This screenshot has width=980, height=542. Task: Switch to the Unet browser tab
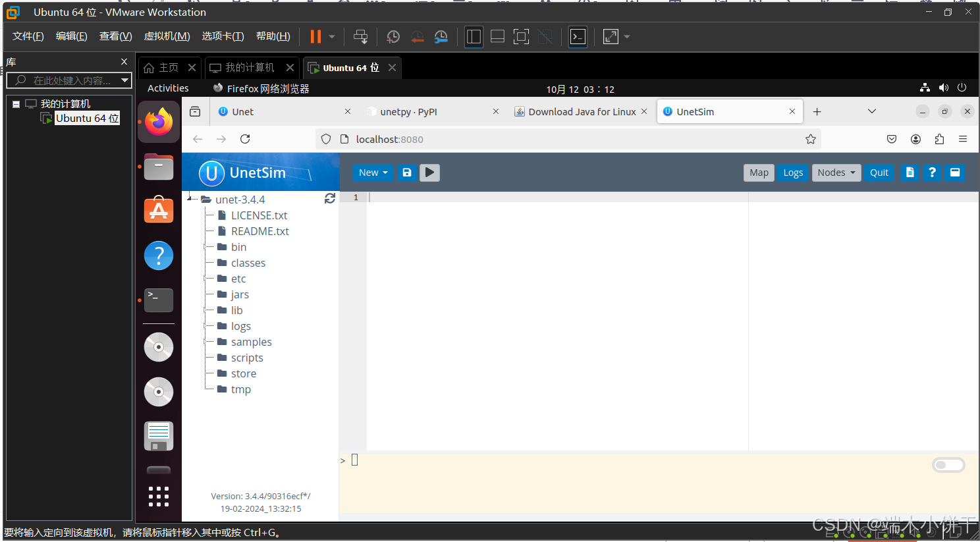[x=285, y=112]
